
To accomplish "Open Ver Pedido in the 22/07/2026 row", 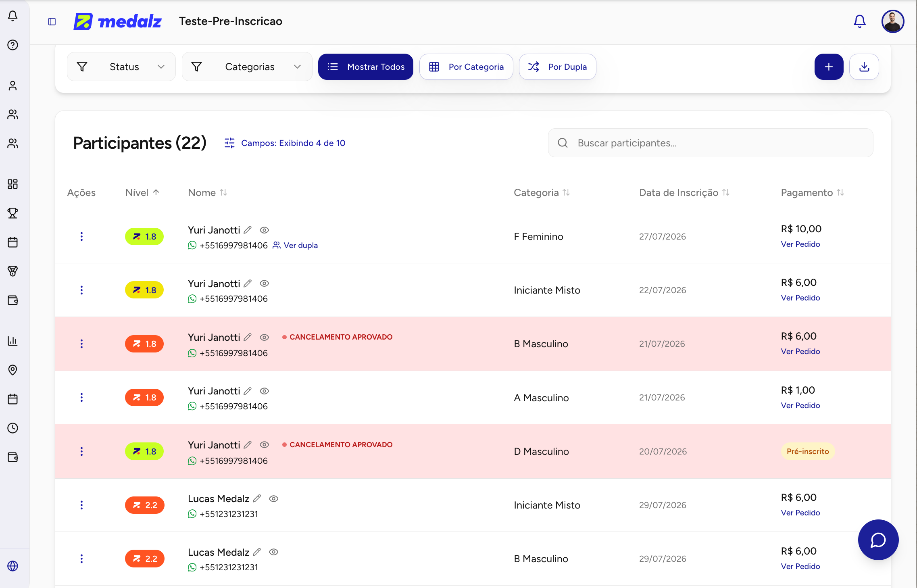I will (x=800, y=298).
